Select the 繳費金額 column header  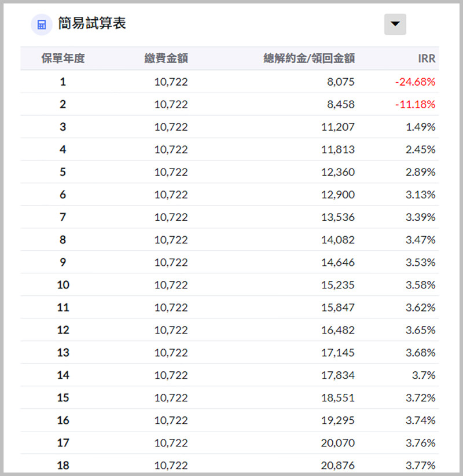point(166,58)
